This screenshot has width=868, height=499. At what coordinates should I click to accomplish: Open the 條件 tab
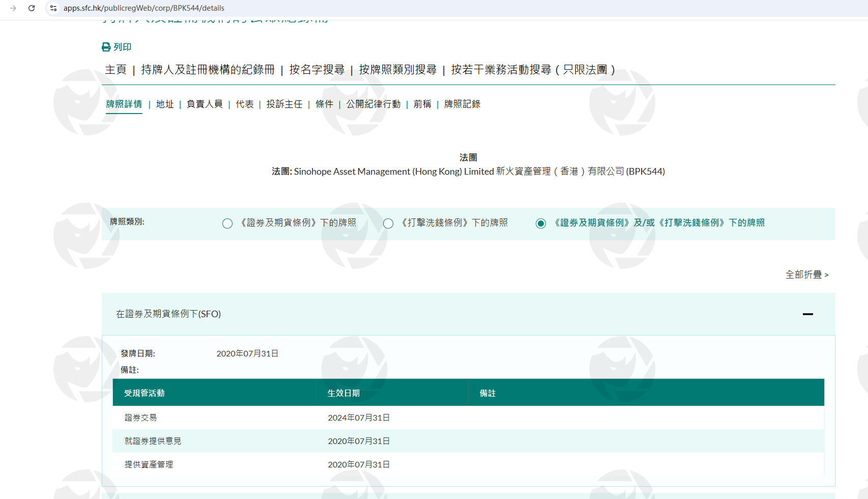[x=324, y=104]
